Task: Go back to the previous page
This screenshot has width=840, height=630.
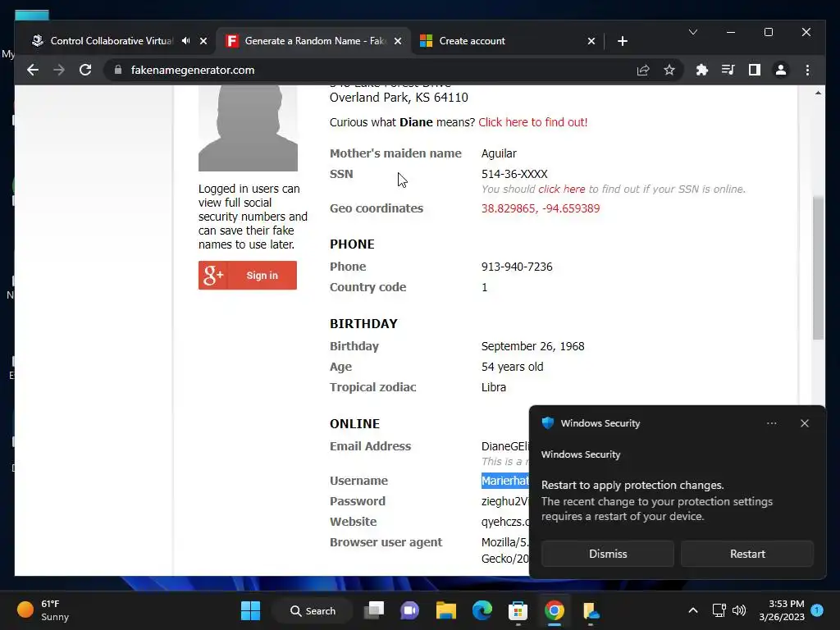Action: click(x=33, y=71)
